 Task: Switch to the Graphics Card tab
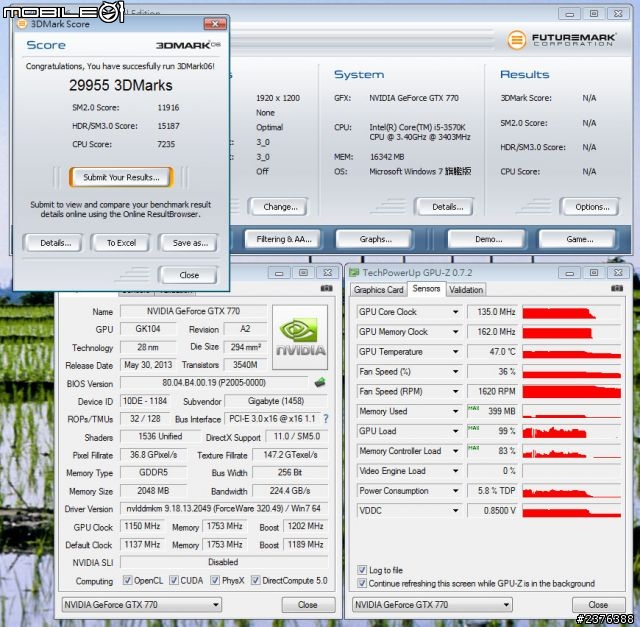[x=378, y=289]
